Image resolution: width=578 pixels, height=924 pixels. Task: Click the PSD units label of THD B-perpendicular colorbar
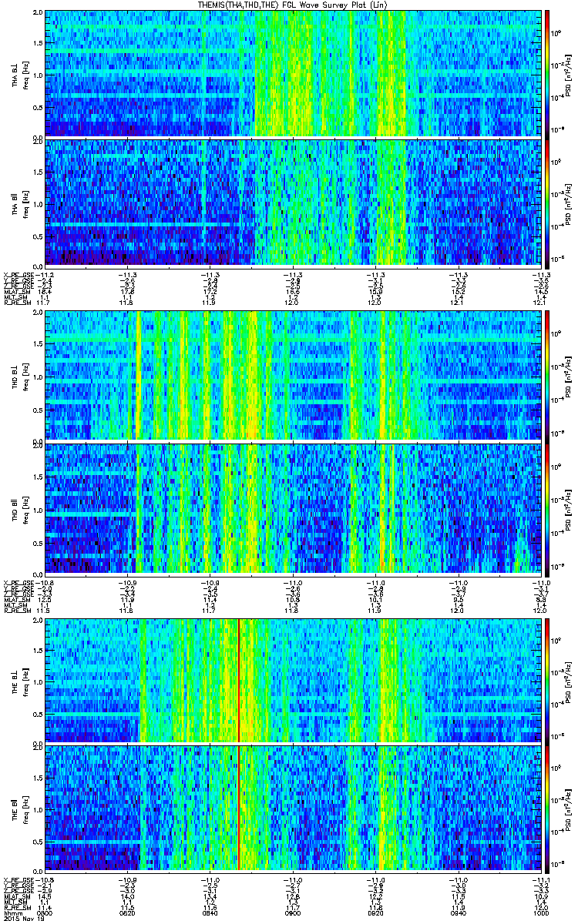(570, 376)
